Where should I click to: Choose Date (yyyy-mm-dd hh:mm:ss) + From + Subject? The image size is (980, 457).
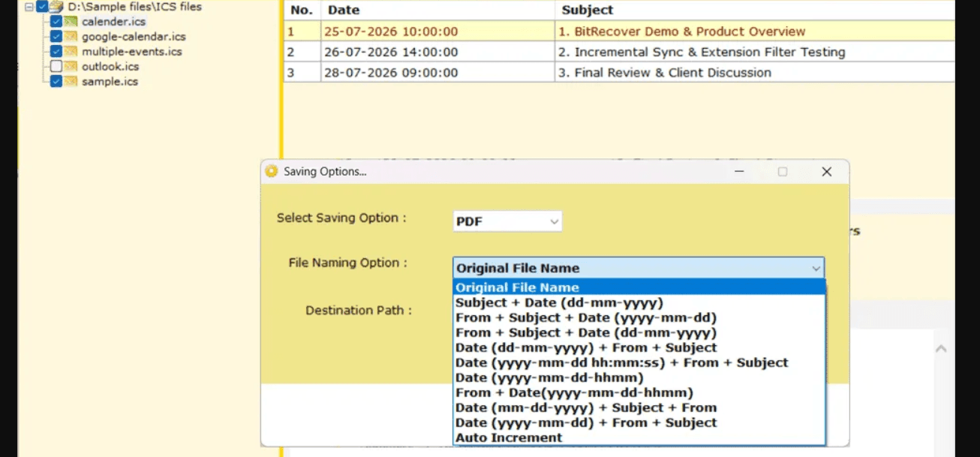coord(639,362)
